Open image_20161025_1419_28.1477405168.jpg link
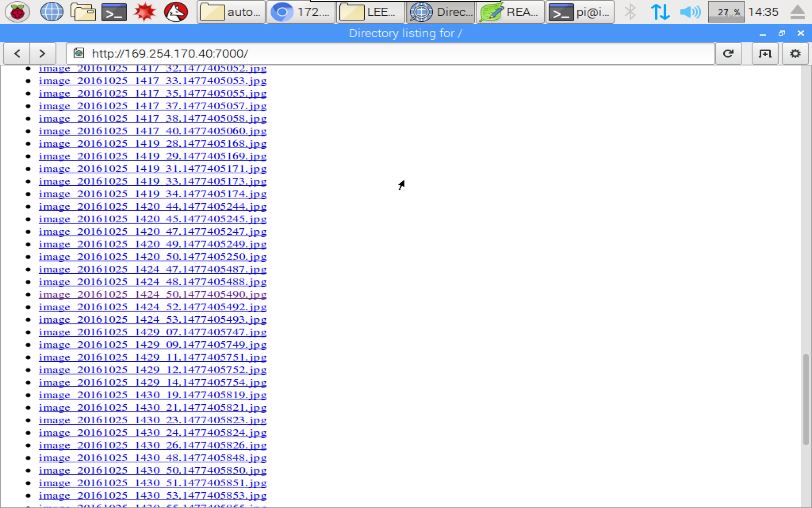Viewport: 812px width, 508px height. pyautogui.click(x=153, y=144)
